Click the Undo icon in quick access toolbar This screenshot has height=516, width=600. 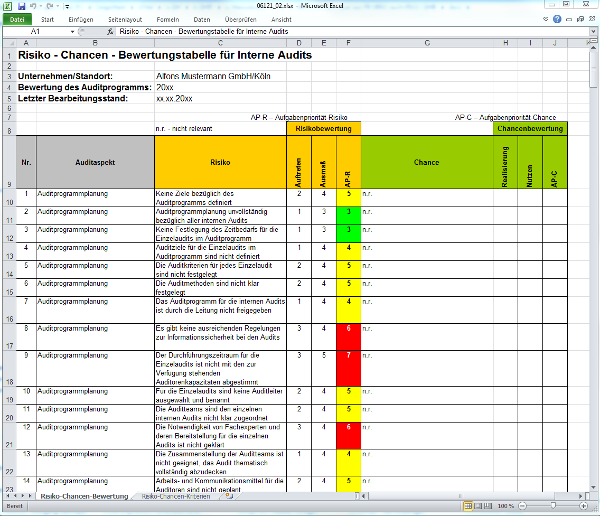point(35,6)
